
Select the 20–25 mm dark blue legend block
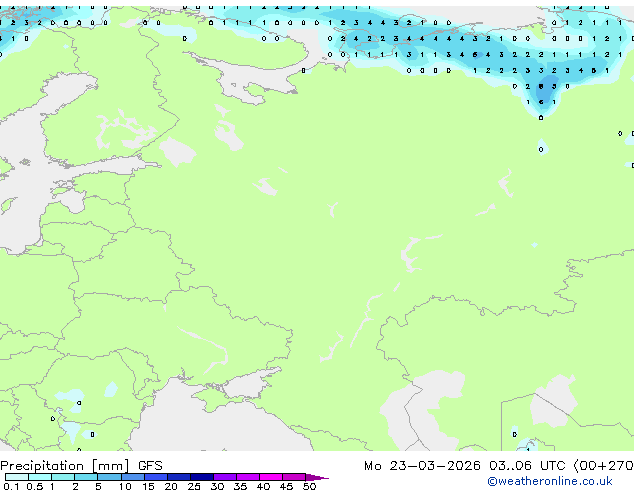(179, 477)
